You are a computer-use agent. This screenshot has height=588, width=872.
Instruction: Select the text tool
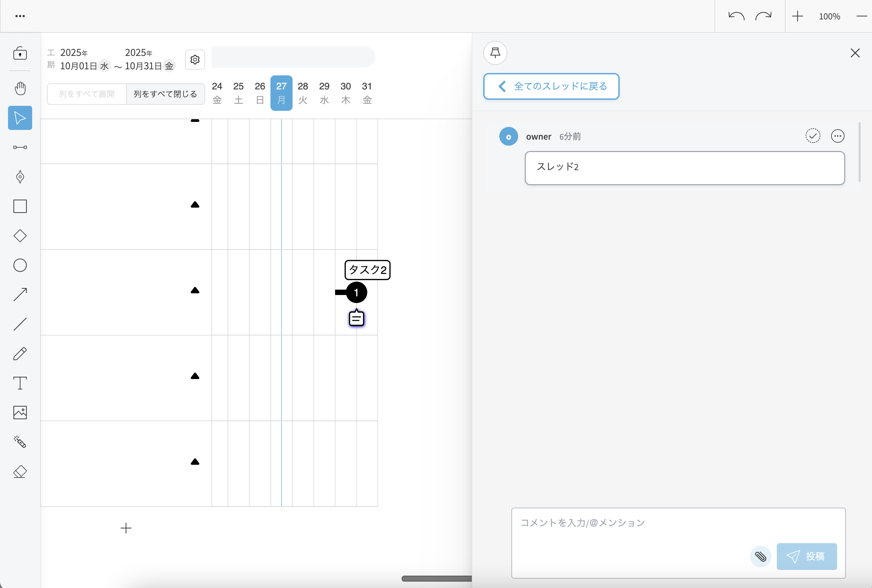coord(20,383)
